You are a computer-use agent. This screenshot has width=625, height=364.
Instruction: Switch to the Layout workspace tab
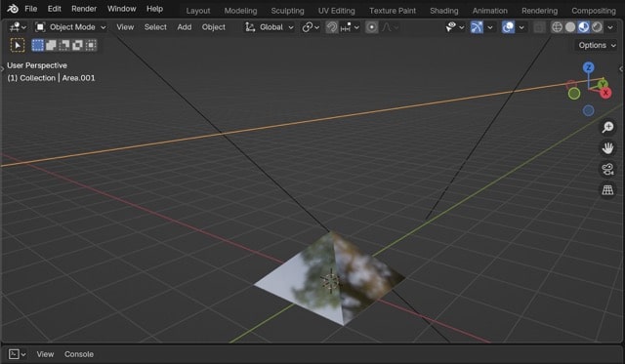coord(198,11)
